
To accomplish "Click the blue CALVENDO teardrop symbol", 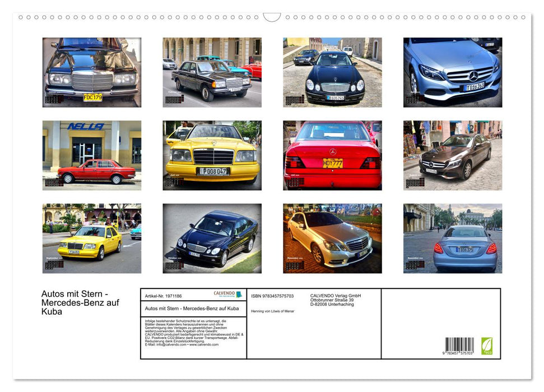I will (240, 294).
